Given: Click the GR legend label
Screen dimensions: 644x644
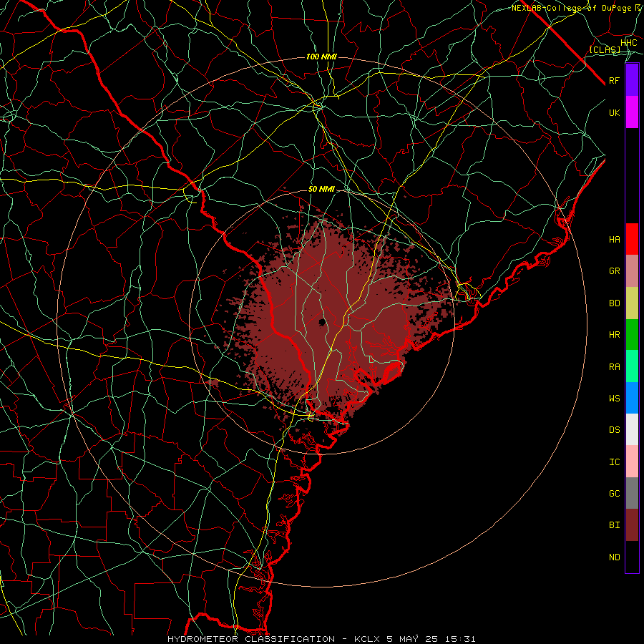Looking at the screenshot, I should pyautogui.click(x=614, y=271).
